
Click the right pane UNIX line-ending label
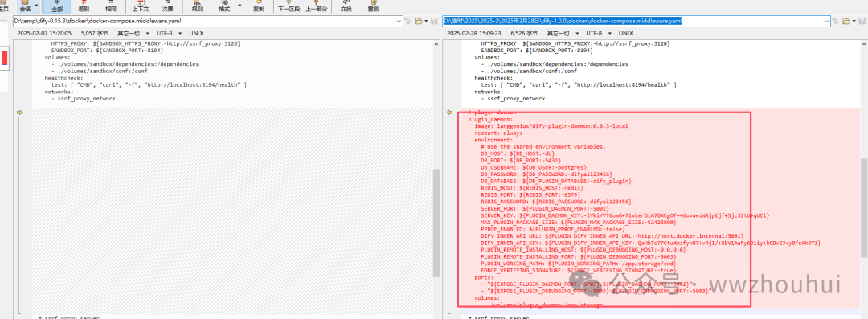(627, 33)
